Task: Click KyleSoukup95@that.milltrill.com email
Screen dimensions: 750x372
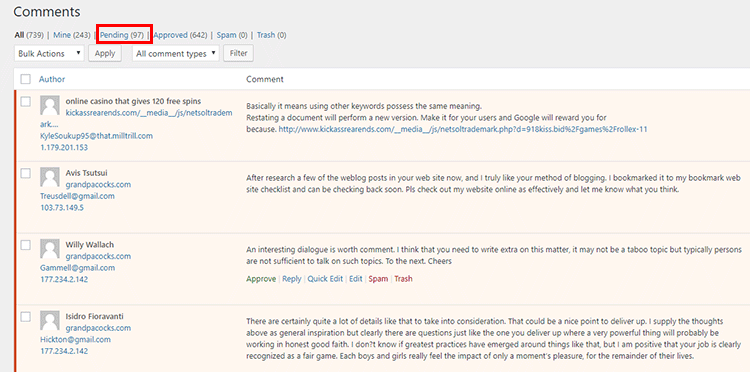Action: coord(97,136)
